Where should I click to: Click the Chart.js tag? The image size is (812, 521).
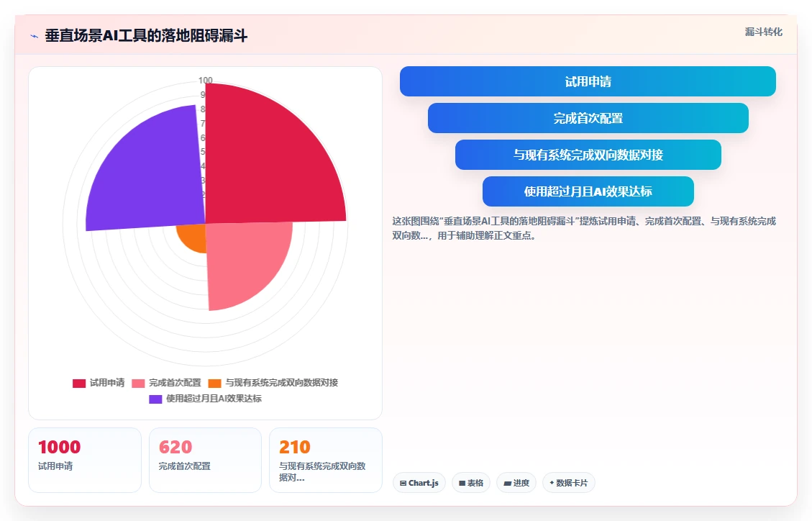419,483
